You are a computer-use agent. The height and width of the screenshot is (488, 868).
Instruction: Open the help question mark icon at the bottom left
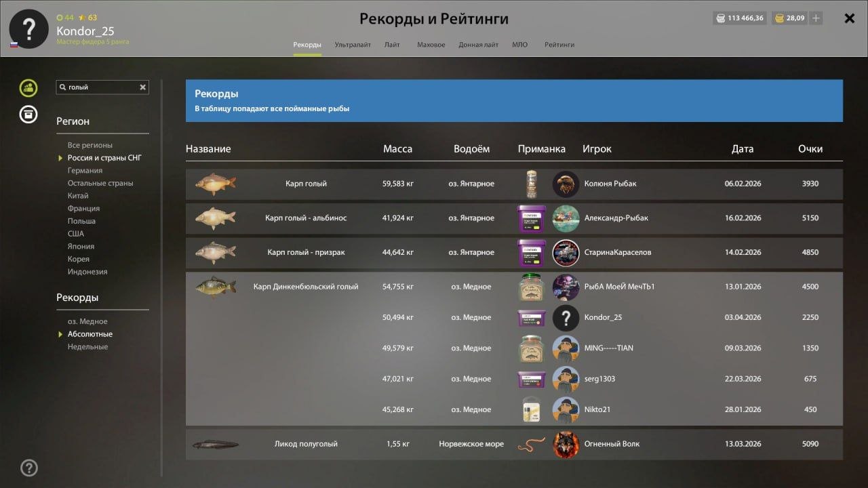click(x=29, y=468)
